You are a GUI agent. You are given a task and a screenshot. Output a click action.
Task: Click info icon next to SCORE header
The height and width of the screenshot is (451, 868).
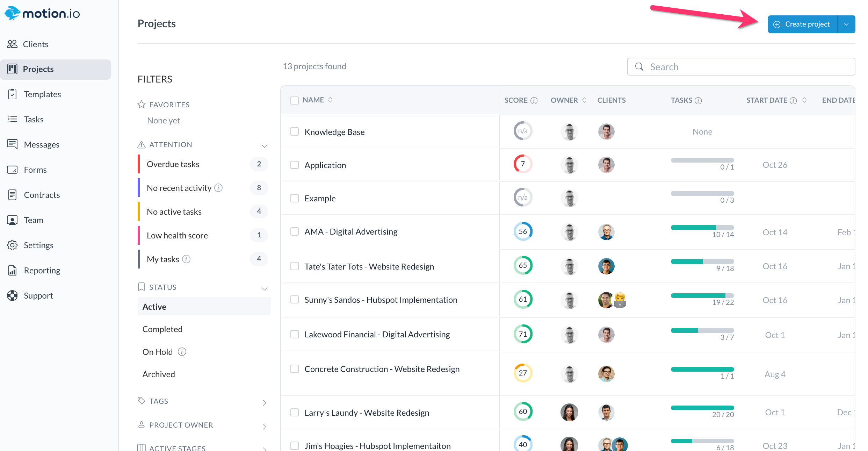tap(534, 101)
